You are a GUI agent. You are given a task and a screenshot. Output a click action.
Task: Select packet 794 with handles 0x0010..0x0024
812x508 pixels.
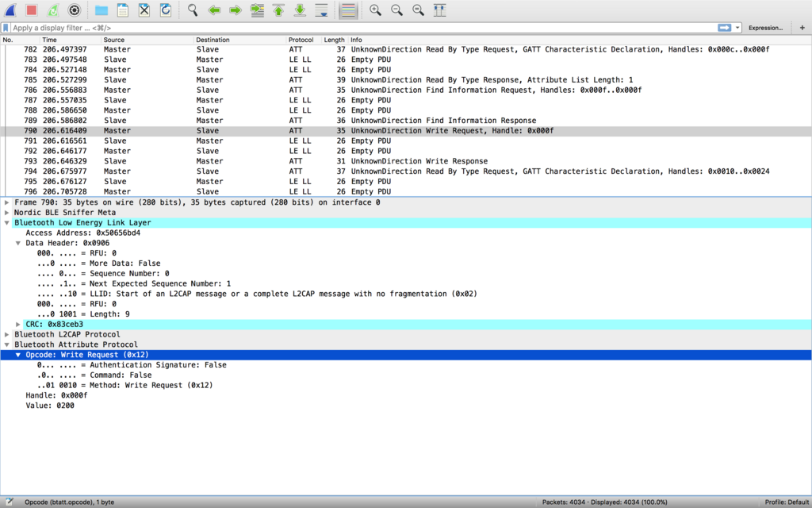(406, 171)
